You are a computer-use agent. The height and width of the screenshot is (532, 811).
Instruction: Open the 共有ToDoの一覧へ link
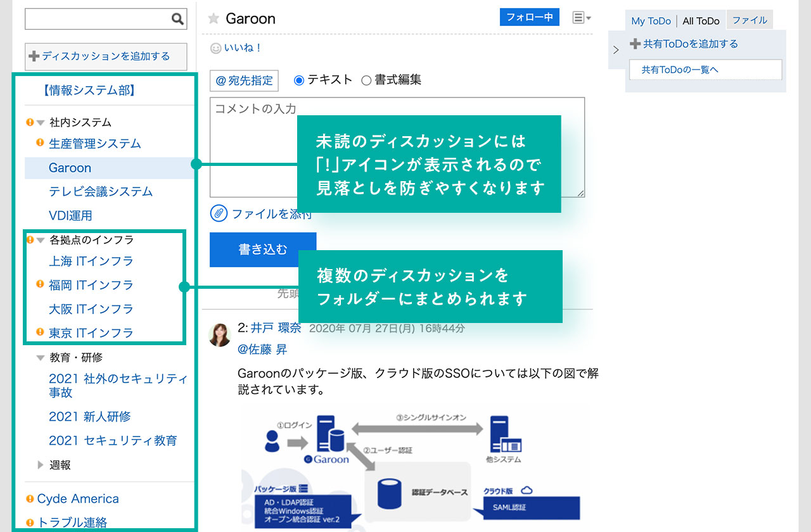coord(680,70)
